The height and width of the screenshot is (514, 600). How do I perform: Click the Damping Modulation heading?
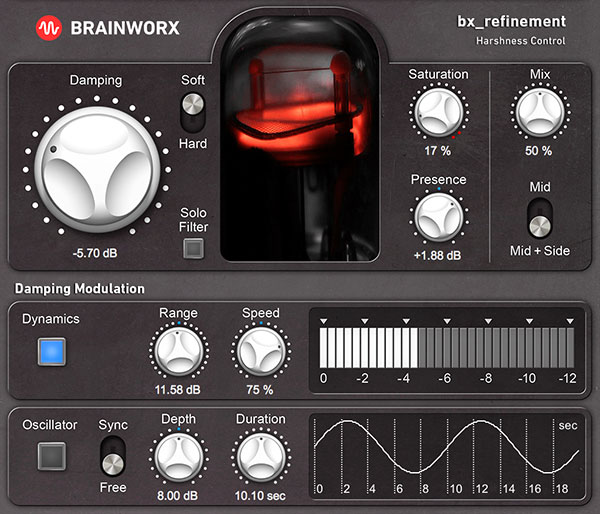(x=80, y=289)
